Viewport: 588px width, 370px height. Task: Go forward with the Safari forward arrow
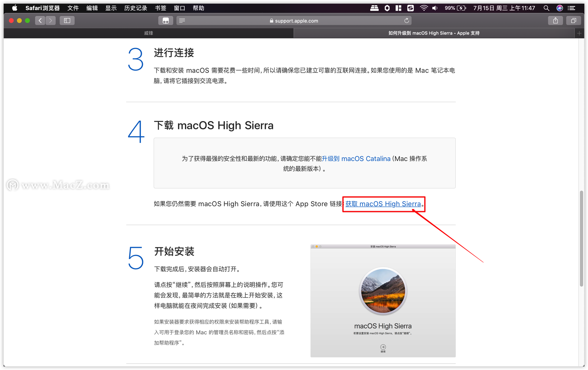51,21
